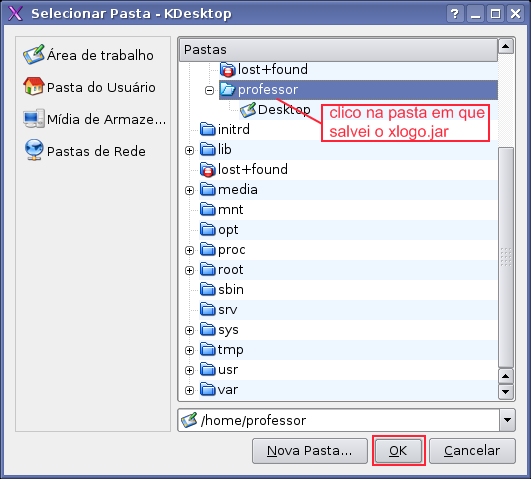Expand the lib folder node

pos(190,150)
